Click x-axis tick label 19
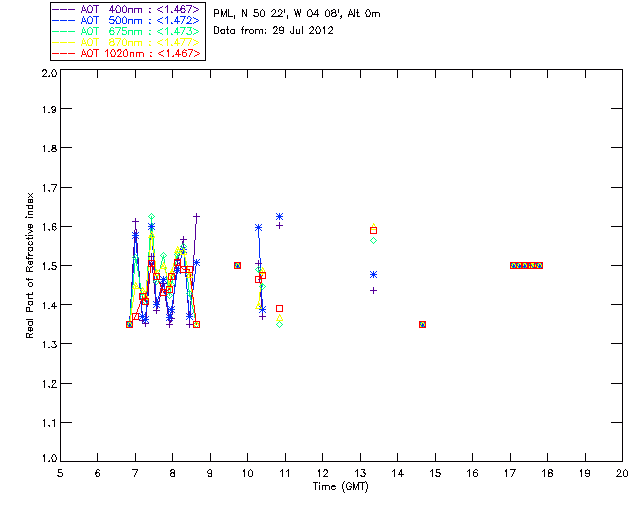The width and height of the screenshot is (640, 512). (585, 473)
